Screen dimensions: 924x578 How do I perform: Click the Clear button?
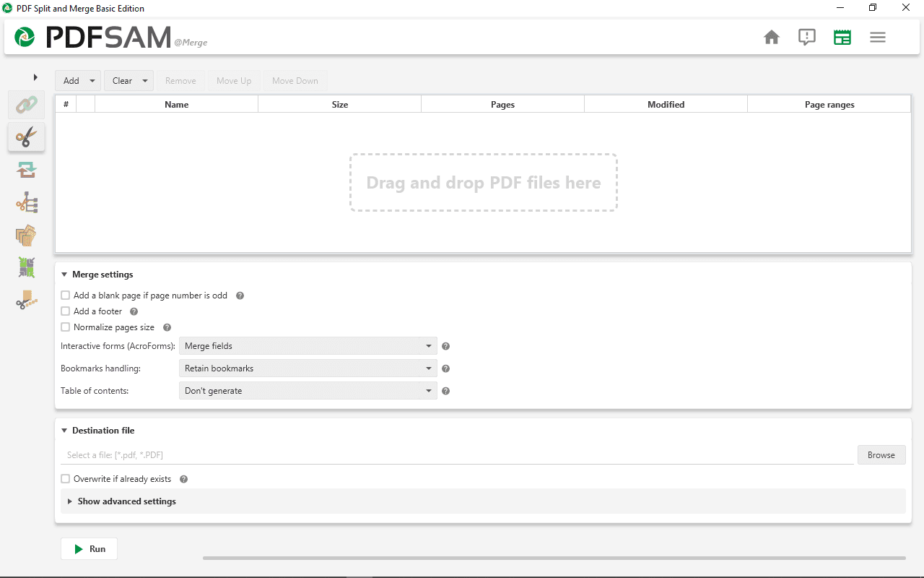point(122,81)
